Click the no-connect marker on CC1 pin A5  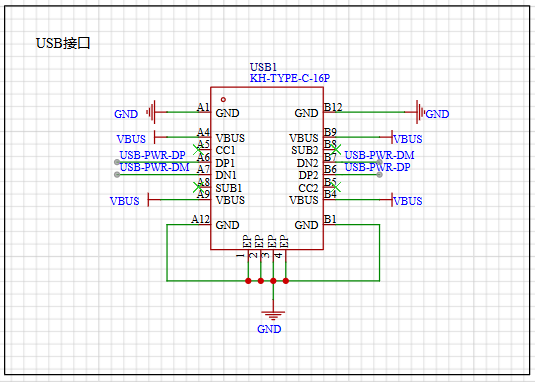coord(198,149)
